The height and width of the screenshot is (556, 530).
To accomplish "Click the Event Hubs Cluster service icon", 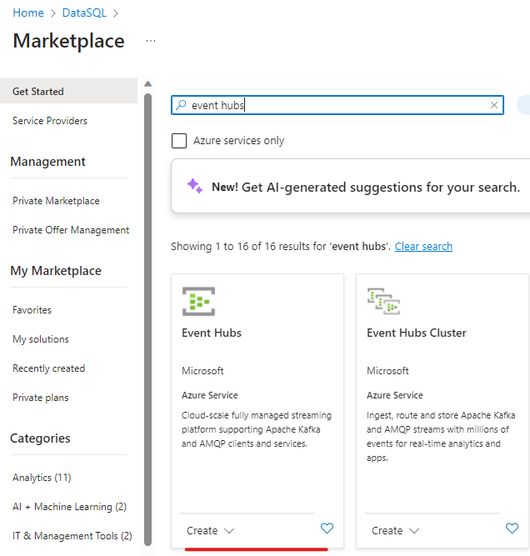I will 384,301.
